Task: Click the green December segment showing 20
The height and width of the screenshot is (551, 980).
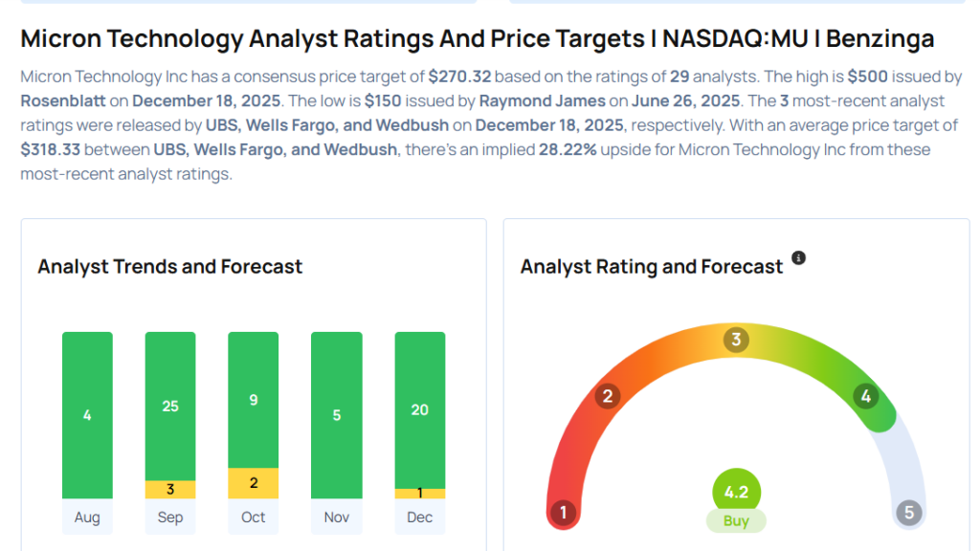Action: 420,409
